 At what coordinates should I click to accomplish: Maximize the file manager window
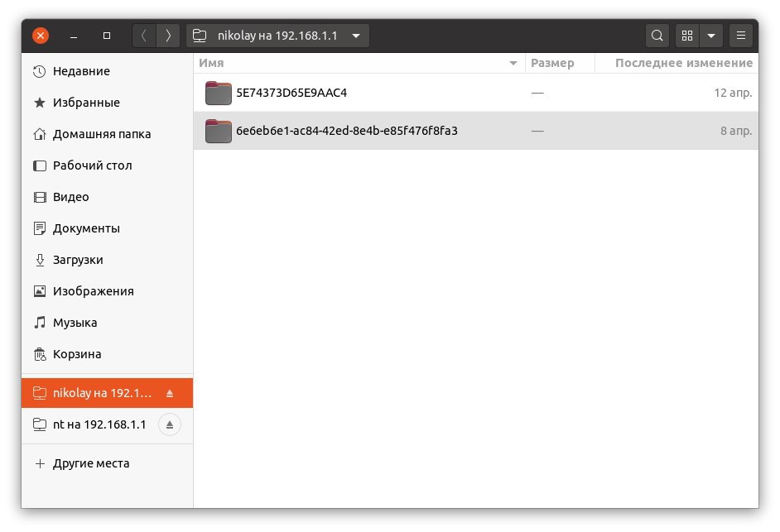(x=107, y=36)
